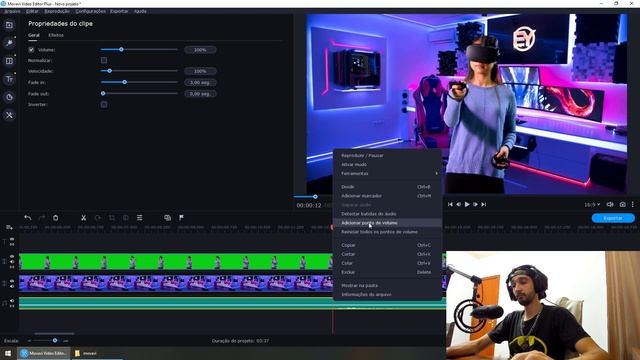Choose Excluir from context menu
This screenshot has width=640, height=360.
click(387, 272)
